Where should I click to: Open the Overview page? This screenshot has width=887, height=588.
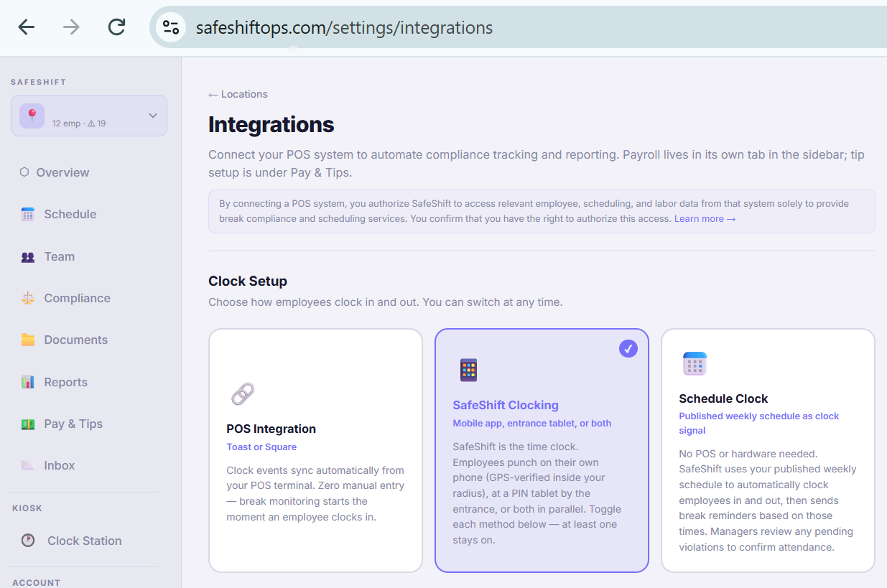(62, 172)
